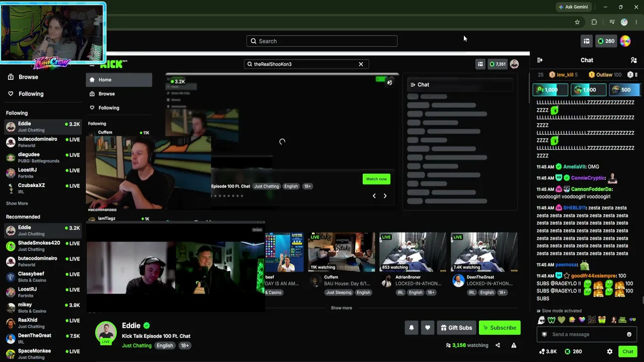Open the Chrome profile avatar
The image size is (644, 362).
coord(624,22)
